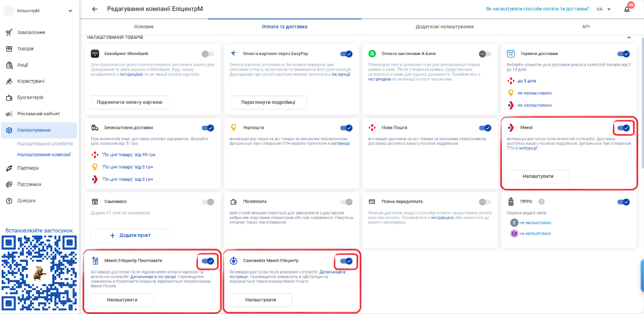The width and height of the screenshot is (644, 314).
Task: Click Налаштувати on Meest-Епіцентр Поштомати card
Action: point(122,300)
